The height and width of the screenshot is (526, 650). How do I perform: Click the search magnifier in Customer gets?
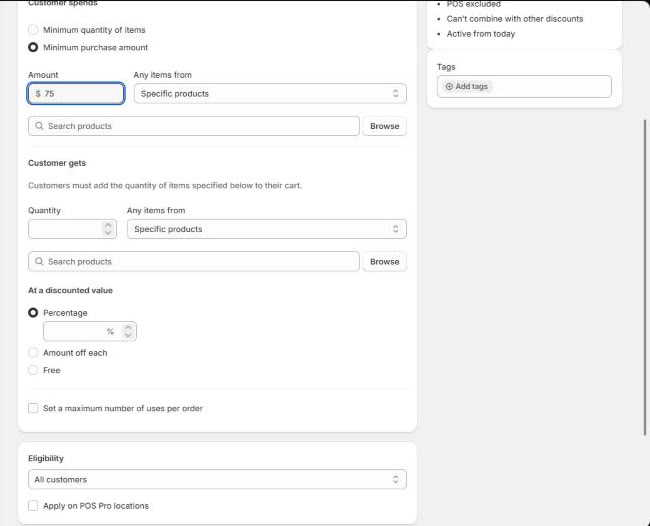pyautogui.click(x=39, y=262)
